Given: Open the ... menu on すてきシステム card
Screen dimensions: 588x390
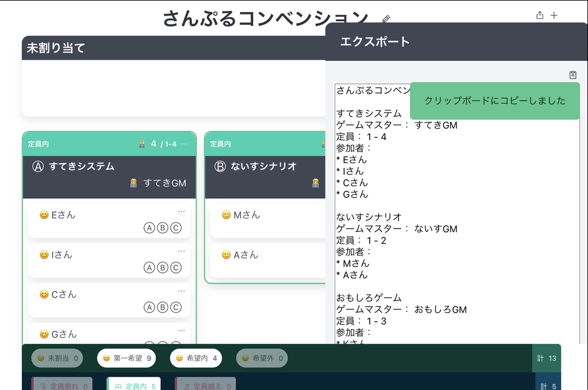Looking at the screenshot, I should [x=184, y=144].
